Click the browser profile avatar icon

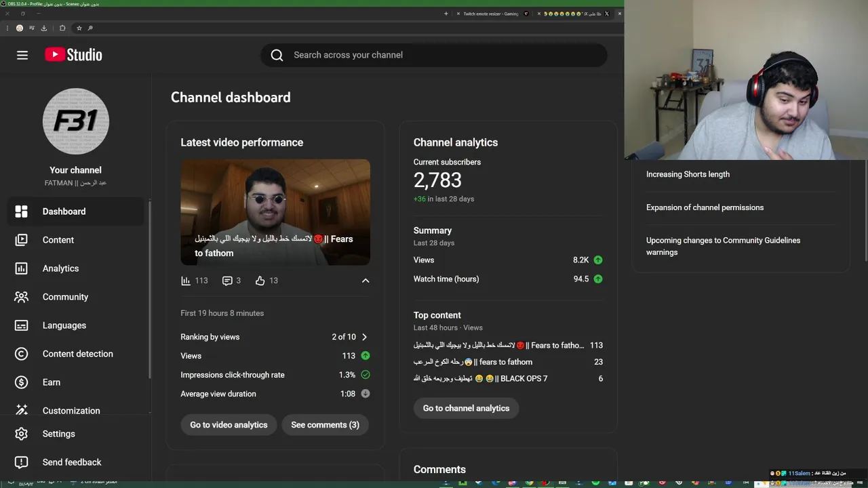pos(20,28)
